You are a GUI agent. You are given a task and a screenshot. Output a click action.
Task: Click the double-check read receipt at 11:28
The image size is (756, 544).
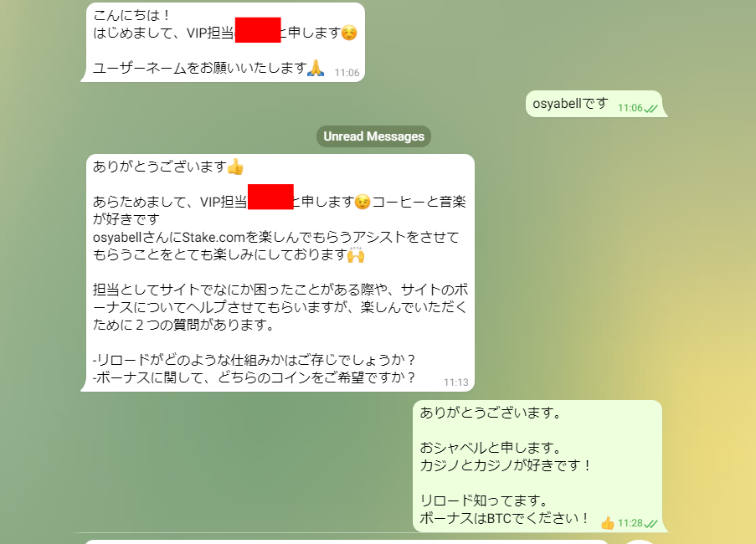click(x=651, y=524)
